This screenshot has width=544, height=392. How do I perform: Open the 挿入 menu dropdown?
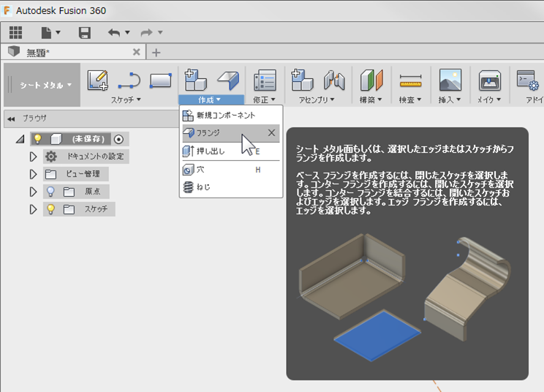[x=450, y=100]
